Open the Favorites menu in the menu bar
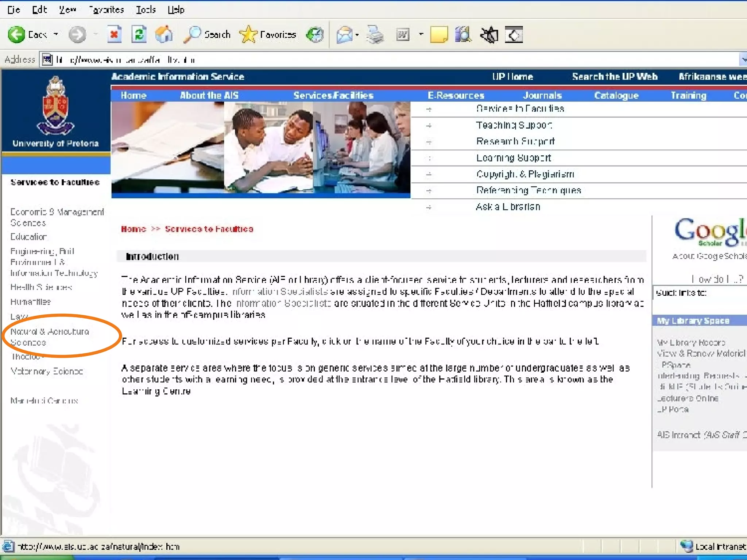The width and height of the screenshot is (747, 560). (x=107, y=10)
